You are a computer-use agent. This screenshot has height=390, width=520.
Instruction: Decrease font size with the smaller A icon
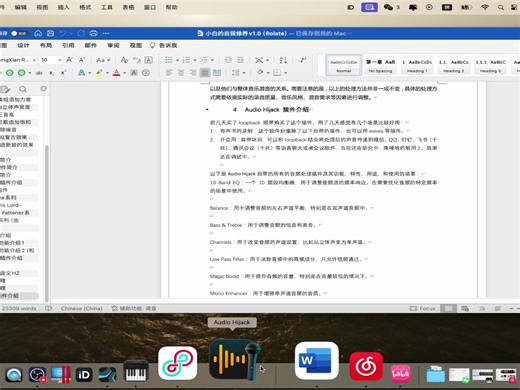click(x=82, y=60)
